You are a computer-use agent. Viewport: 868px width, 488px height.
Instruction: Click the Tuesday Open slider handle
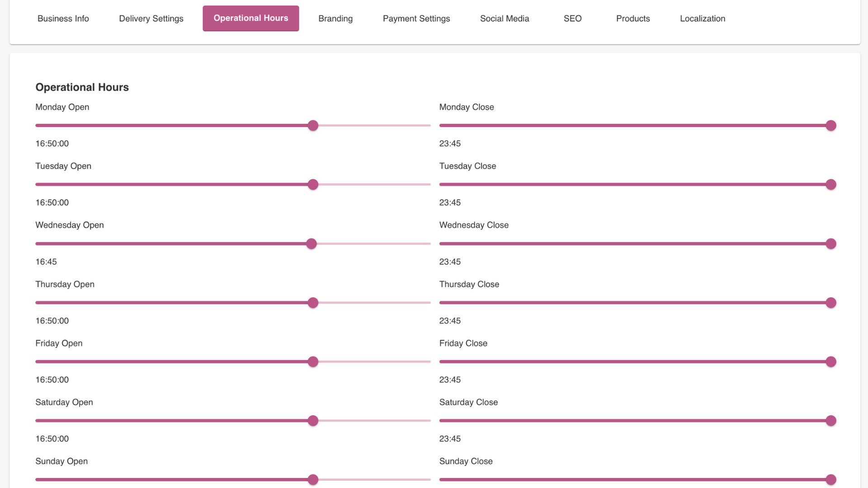313,184
